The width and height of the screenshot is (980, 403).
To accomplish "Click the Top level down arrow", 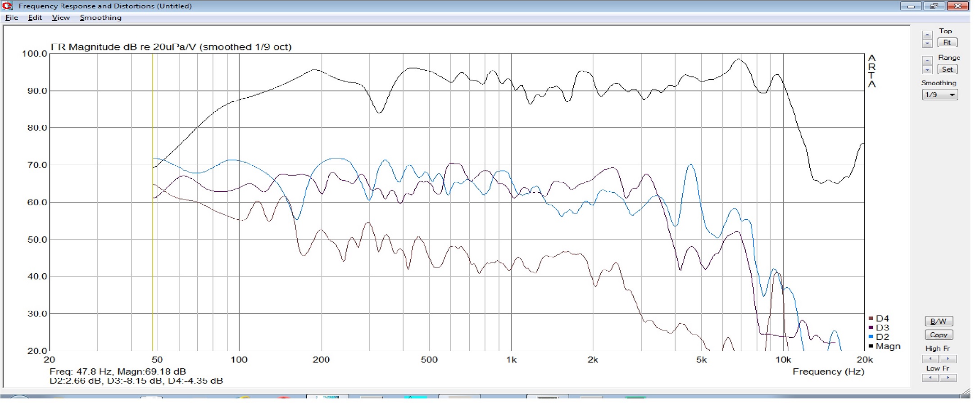I will tap(927, 44).
